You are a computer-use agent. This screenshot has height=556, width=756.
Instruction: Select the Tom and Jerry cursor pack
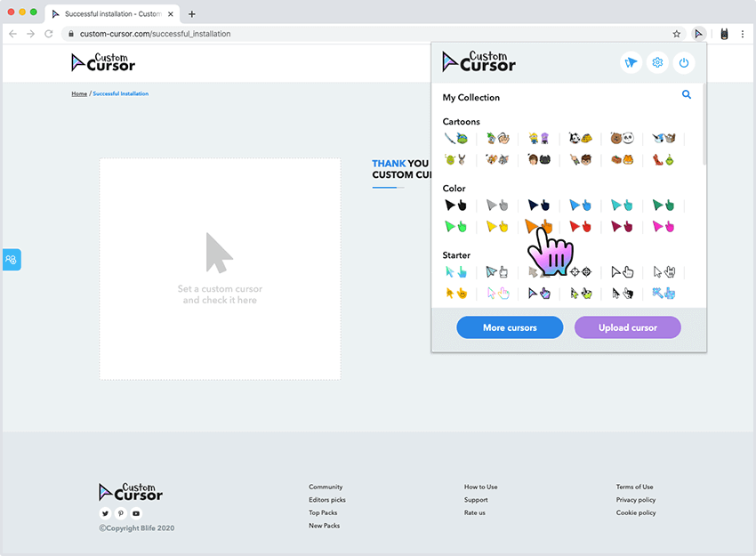tap(497, 159)
